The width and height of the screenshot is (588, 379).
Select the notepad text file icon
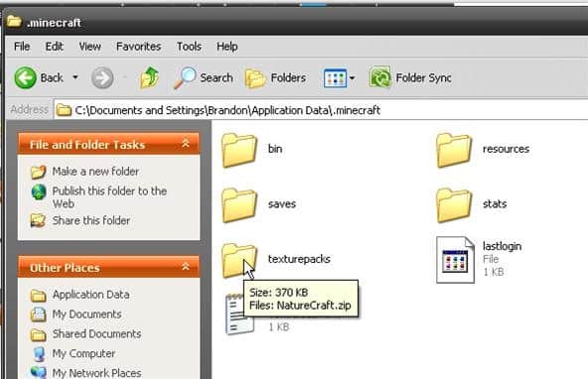[x=235, y=315]
